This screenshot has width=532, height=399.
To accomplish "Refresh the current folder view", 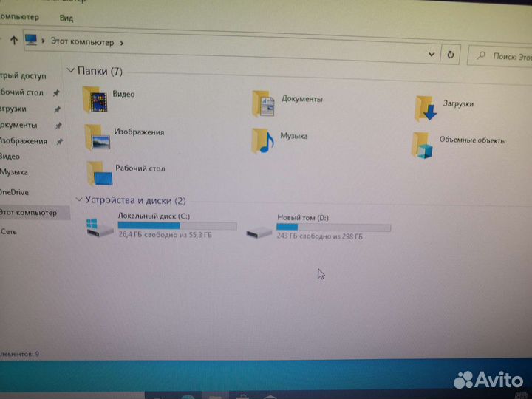I will tap(451, 55).
